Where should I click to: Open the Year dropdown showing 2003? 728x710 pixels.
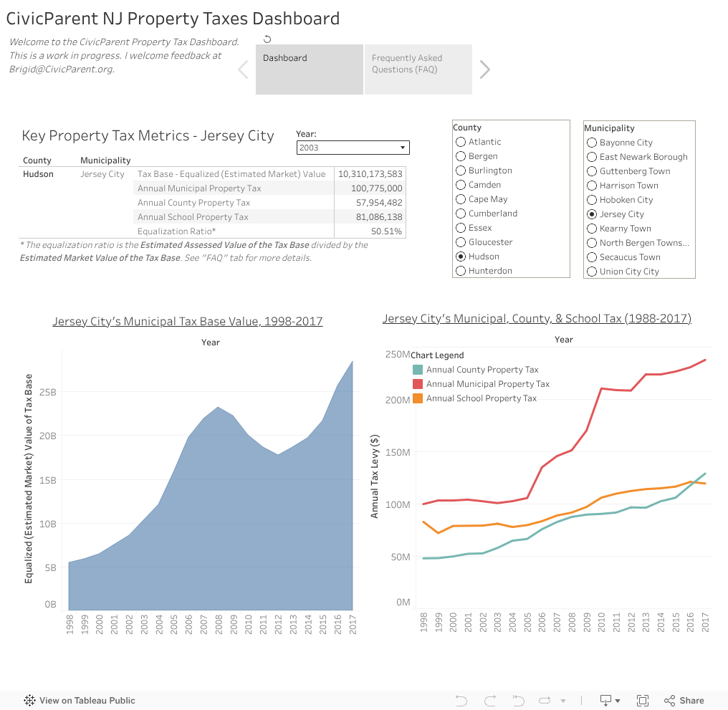click(353, 148)
